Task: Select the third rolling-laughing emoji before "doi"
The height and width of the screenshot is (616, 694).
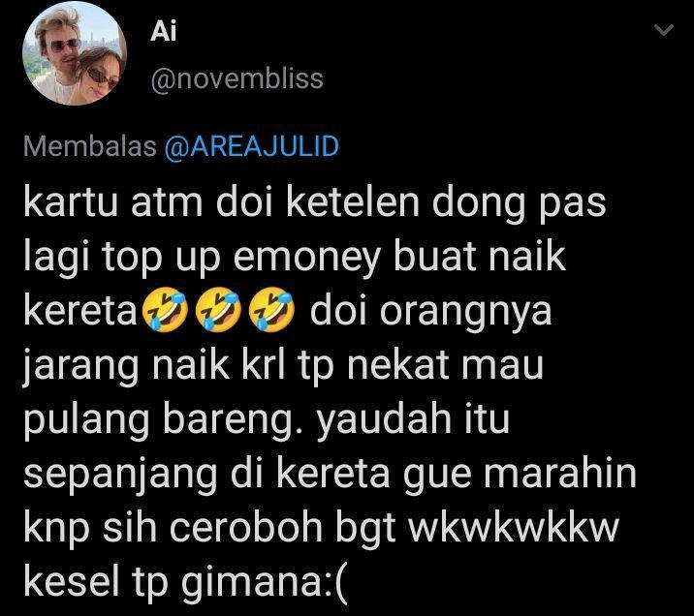Action: (x=271, y=309)
